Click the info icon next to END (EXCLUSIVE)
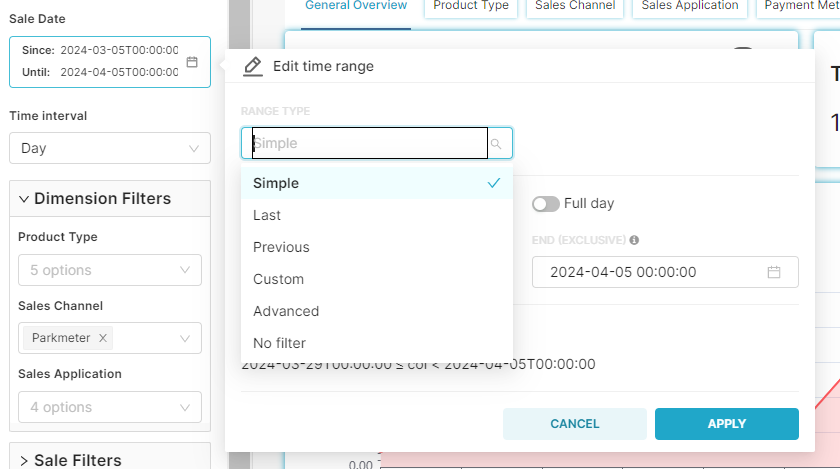Viewport: 840px width, 469px height. (634, 240)
